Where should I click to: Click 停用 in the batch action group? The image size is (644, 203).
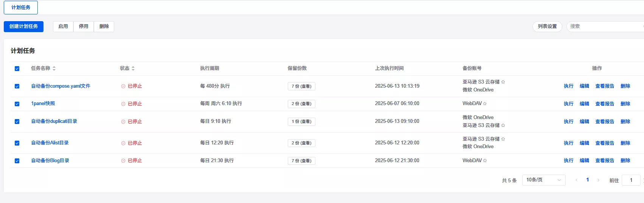pyautogui.click(x=84, y=26)
